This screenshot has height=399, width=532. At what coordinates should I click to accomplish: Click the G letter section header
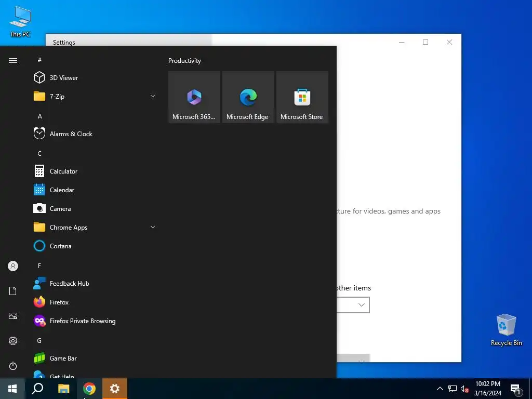click(39, 341)
